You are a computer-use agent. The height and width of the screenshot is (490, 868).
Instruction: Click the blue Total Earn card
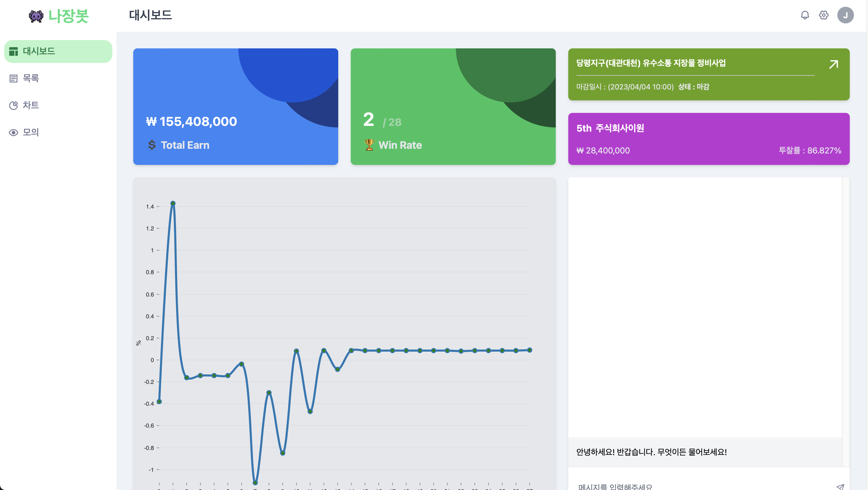[x=235, y=106]
